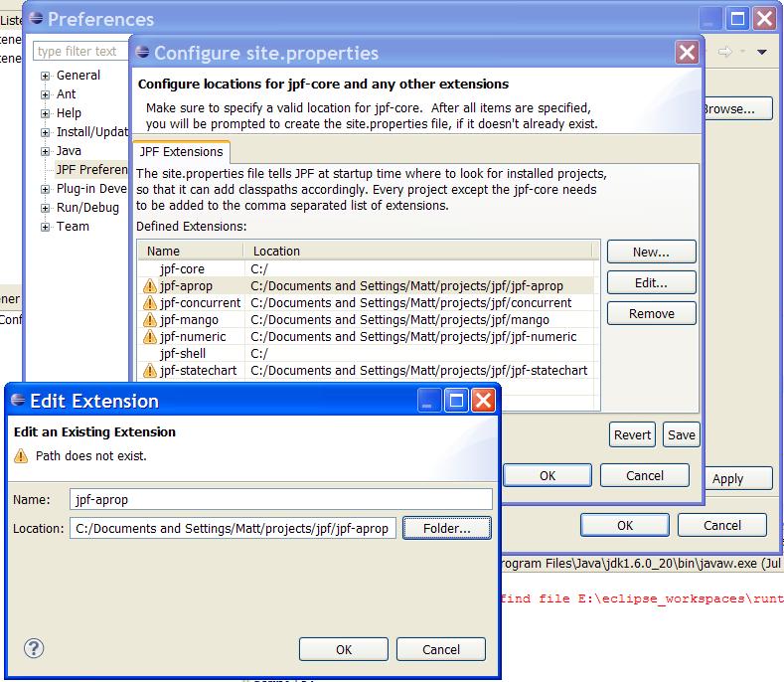The image size is (784, 682).
Task: Expand the Java preferences tree node
Action: pyautogui.click(x=46, y=151)
